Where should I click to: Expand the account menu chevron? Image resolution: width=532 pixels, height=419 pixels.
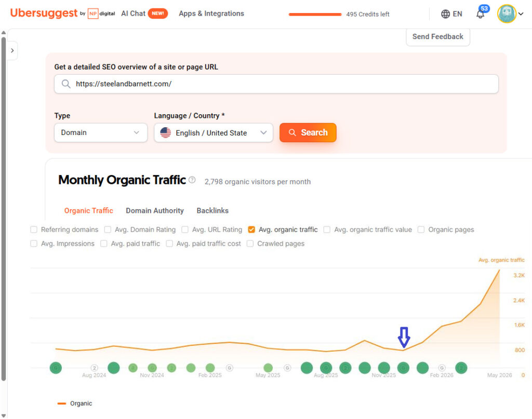coord(521,14)
